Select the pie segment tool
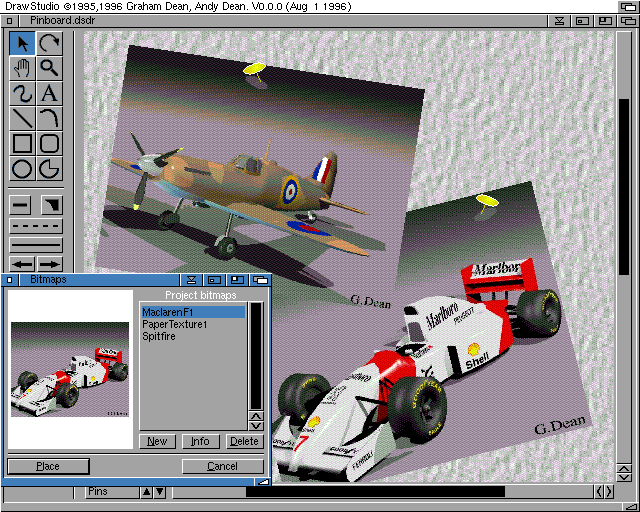The image size is (640, 512). coord(49,169)
